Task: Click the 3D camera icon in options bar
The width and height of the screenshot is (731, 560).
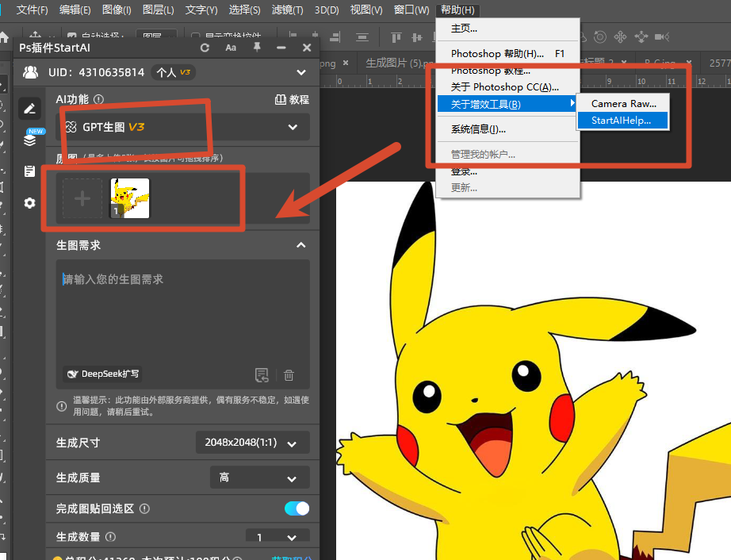Action: [x=662, y=36]
